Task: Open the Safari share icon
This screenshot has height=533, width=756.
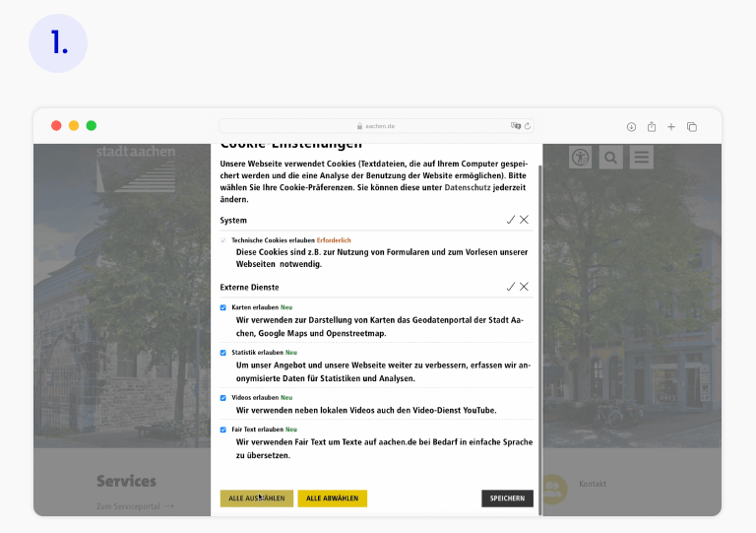Action: [x=652, y=126]
